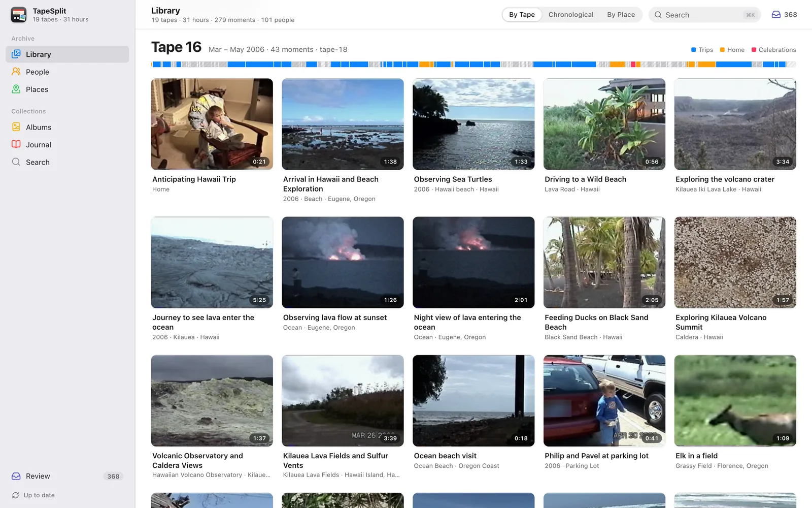Open Kilauea Lava Fields and Sulfur Vents thumbnail
The image size is (812, 508).
coord(343,401)
